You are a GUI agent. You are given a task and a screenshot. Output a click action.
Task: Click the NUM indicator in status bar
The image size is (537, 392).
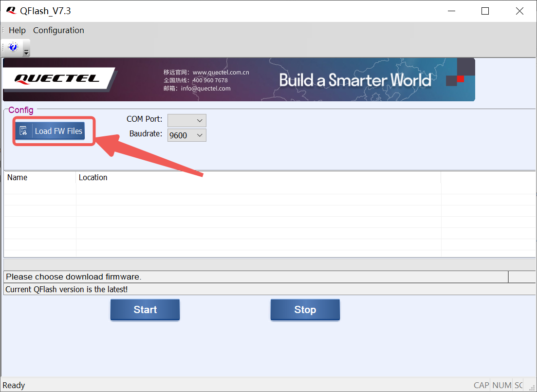pos(501,385)
